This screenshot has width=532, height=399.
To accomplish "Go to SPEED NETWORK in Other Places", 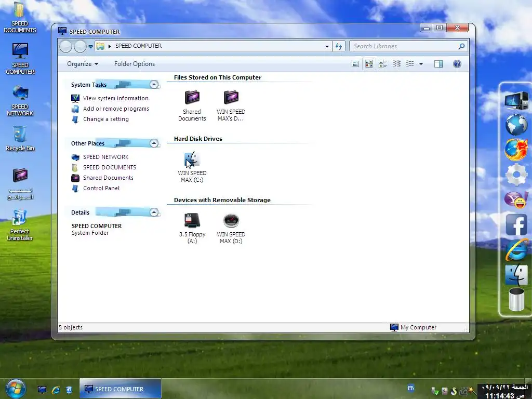I will pos(105,157).
